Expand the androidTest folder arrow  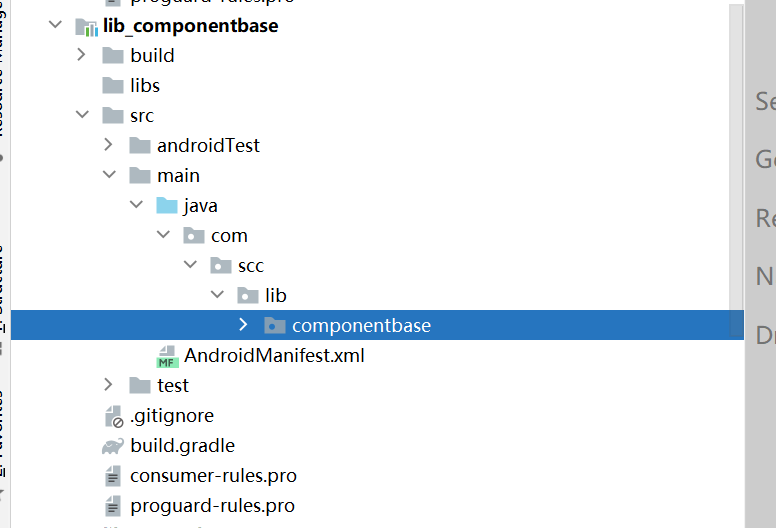pyautogui.click(x=108, y=144)
